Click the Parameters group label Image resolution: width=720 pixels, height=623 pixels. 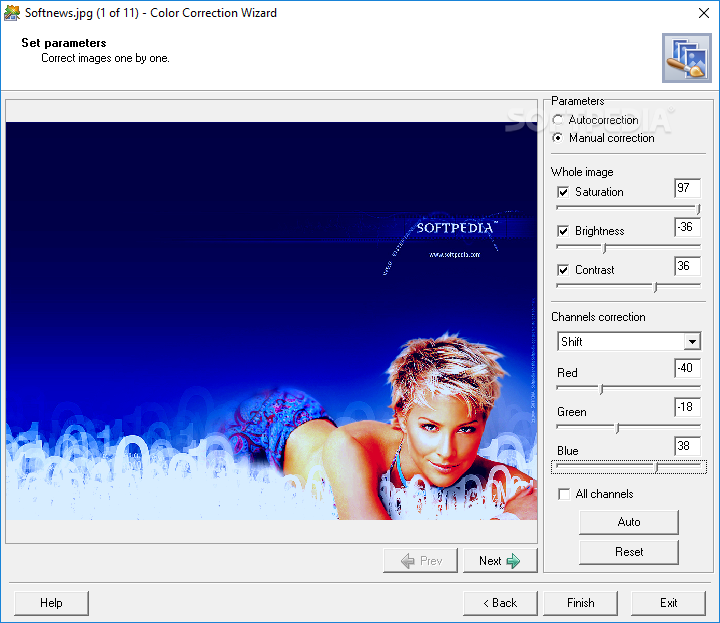point(578,101)
